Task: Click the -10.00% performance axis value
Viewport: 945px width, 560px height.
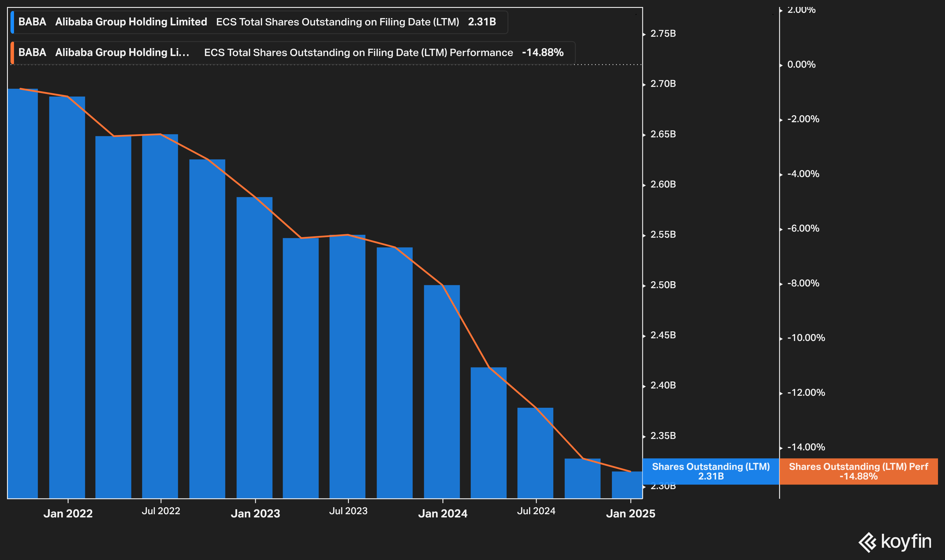Action: 806,338
